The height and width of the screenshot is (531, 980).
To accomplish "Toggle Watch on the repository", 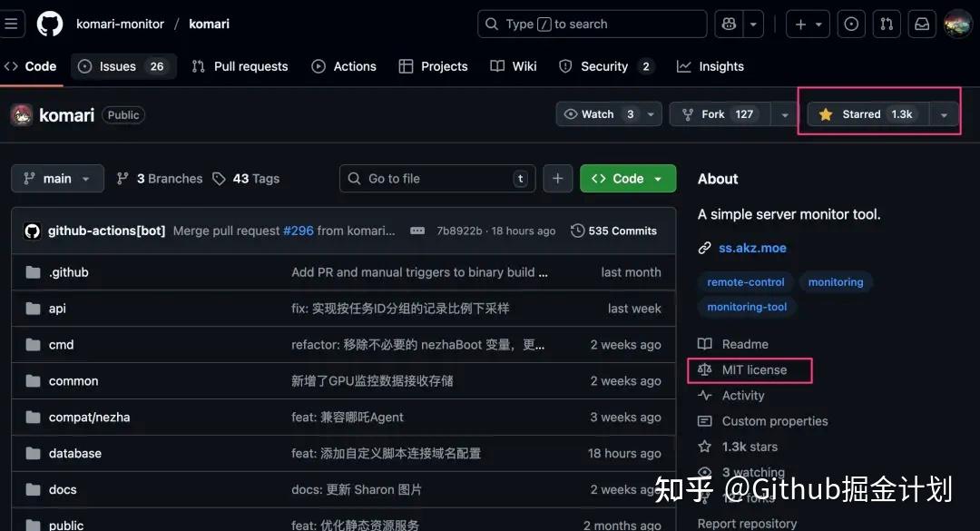I will coord(599,114).
